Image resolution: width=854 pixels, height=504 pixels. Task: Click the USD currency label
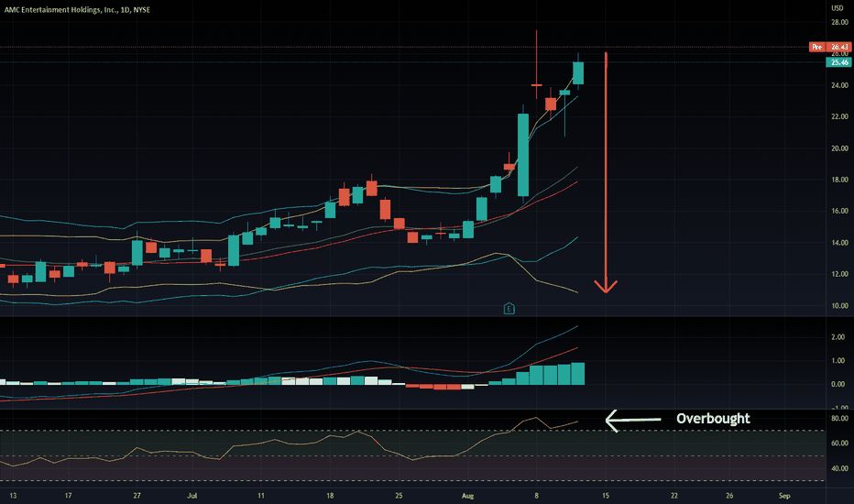click(x=838, y=7)
